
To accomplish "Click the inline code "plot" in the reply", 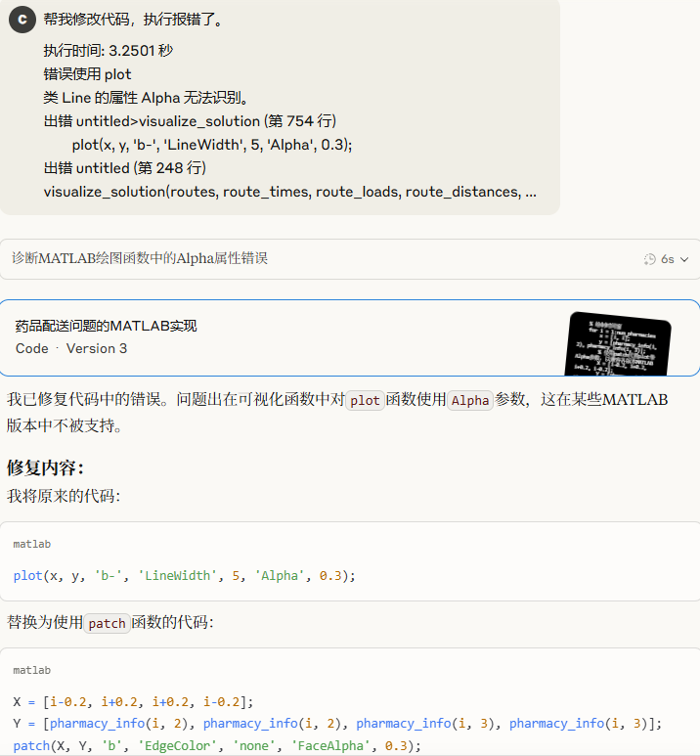I will tap(365, 400).
